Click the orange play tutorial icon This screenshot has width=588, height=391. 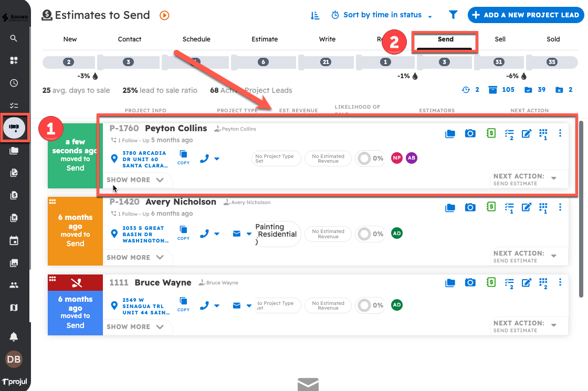pos(164,16)
